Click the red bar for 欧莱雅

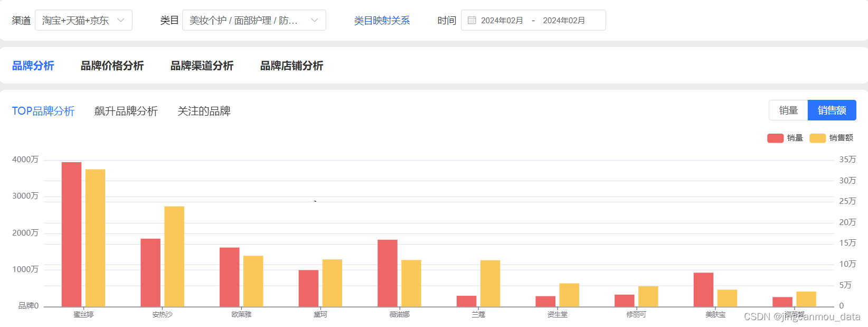click(x=230, y=277)
